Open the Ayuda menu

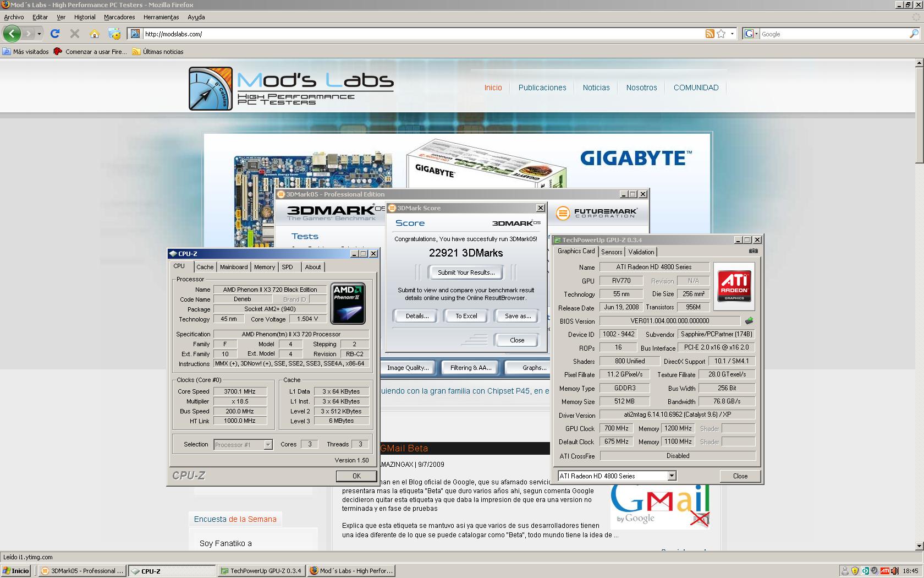click(x=196, y=17)
